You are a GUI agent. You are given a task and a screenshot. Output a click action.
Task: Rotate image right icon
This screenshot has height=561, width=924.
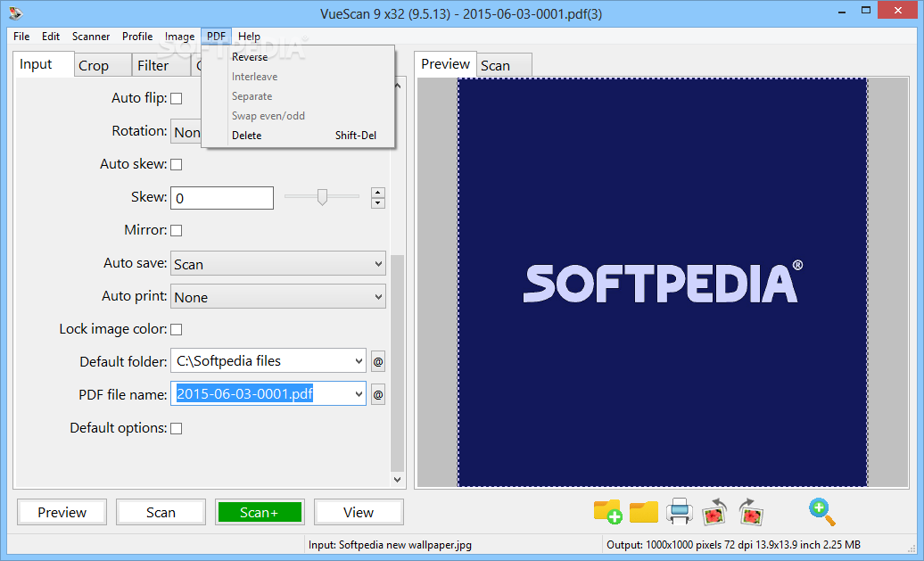(x=751, y=512)
